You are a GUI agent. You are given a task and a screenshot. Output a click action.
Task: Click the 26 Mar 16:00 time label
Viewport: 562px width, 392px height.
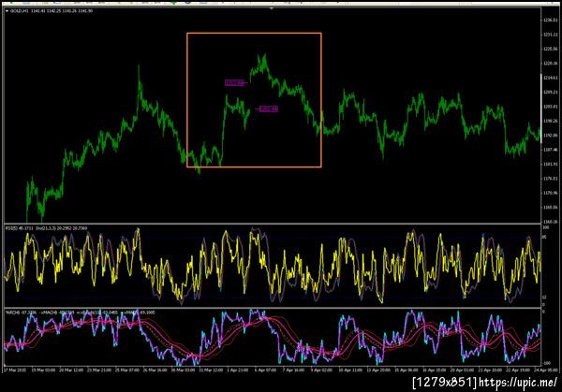155,370
